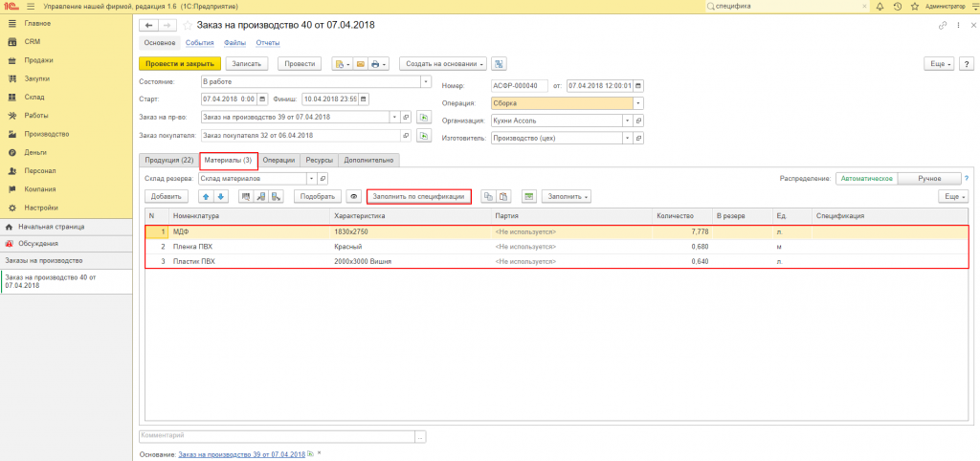The image size is (980, 461).
Task: Select the Пленка ПВХ table row
Action: point(556,246)
